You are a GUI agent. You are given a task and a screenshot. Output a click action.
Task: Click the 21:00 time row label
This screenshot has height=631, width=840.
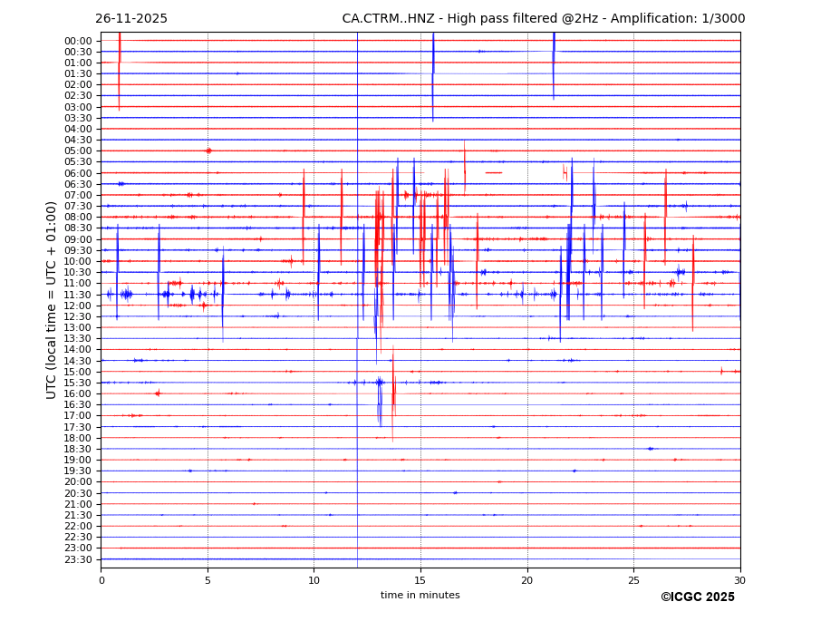click(x=78, y=504)
